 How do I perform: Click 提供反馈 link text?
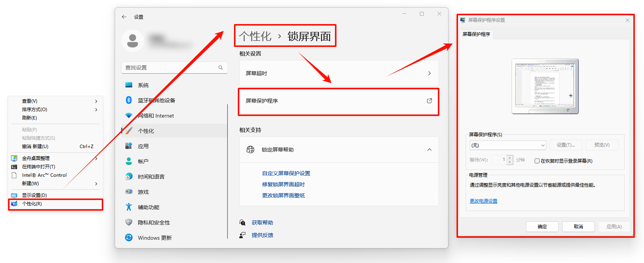262,235
